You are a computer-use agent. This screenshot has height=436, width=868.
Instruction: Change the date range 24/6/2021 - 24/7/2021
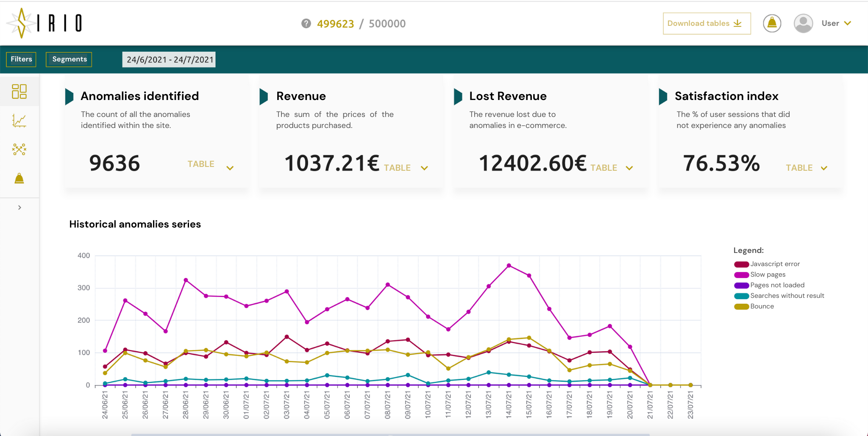pyautogui.click(x=169, y=59)
